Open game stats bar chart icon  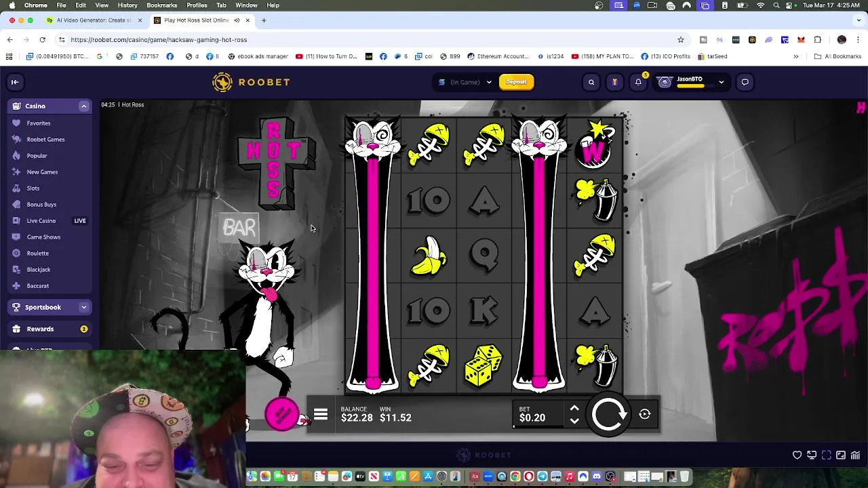pos(856,455)
